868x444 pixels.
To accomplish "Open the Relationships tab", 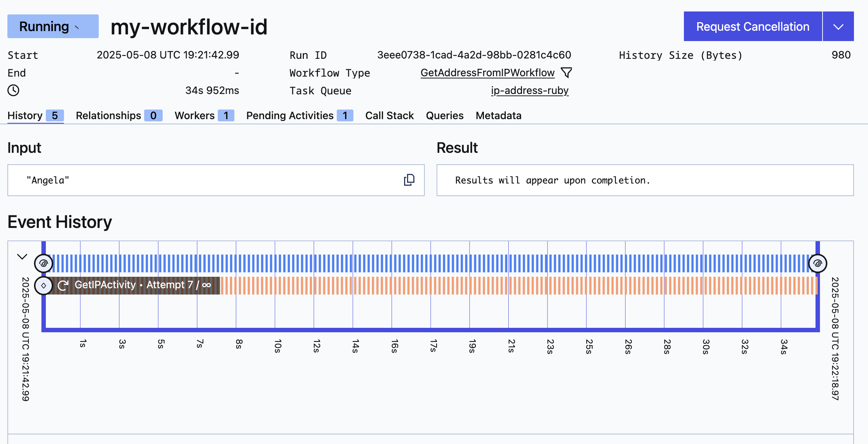I will 119,115.
